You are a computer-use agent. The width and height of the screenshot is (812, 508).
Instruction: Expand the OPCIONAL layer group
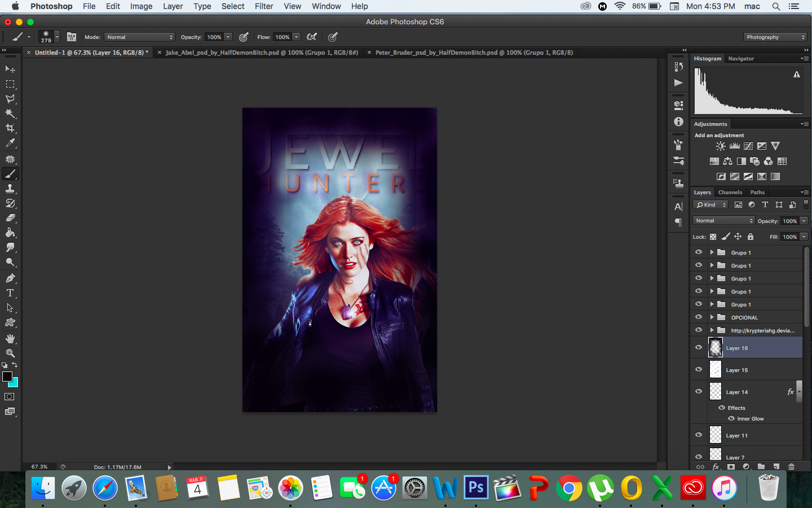click(x=712, y=317)
